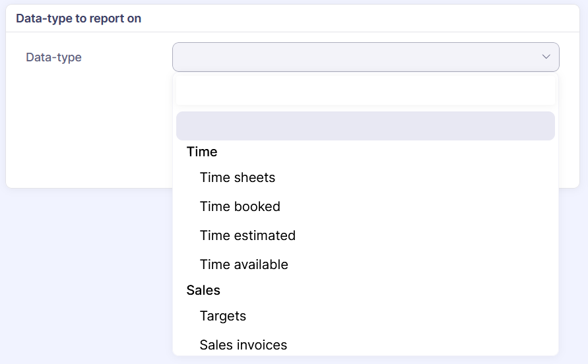Click the Time group heading

tap(202, 152)
